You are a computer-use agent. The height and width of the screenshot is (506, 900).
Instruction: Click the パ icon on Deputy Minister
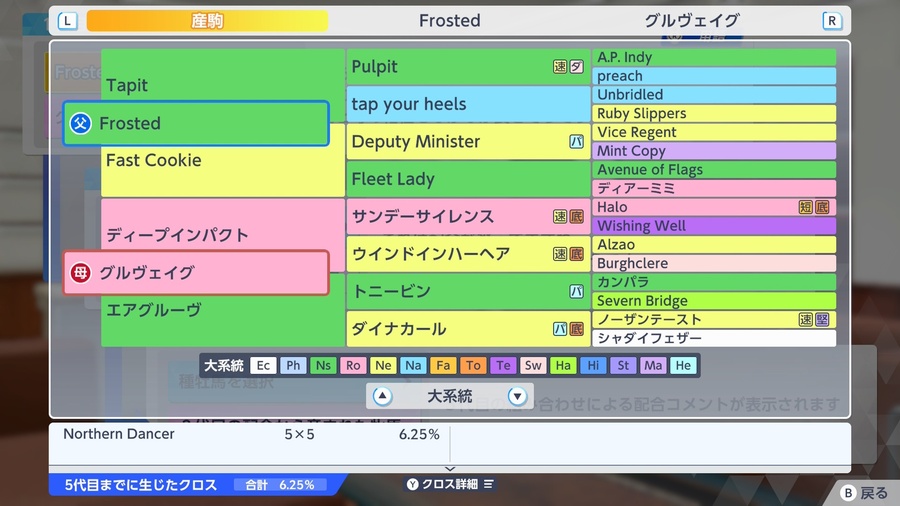pos(576,141)
